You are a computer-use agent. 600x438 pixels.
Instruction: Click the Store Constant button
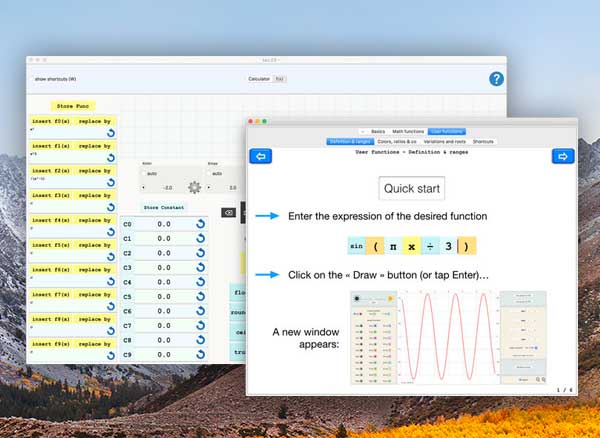click(164, 207)
